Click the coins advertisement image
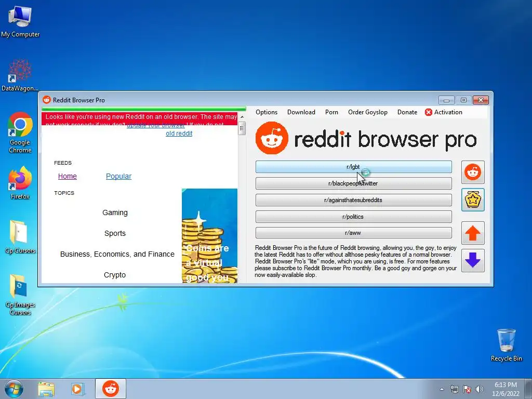Screen dimensions: 532x399 point(210,236)
